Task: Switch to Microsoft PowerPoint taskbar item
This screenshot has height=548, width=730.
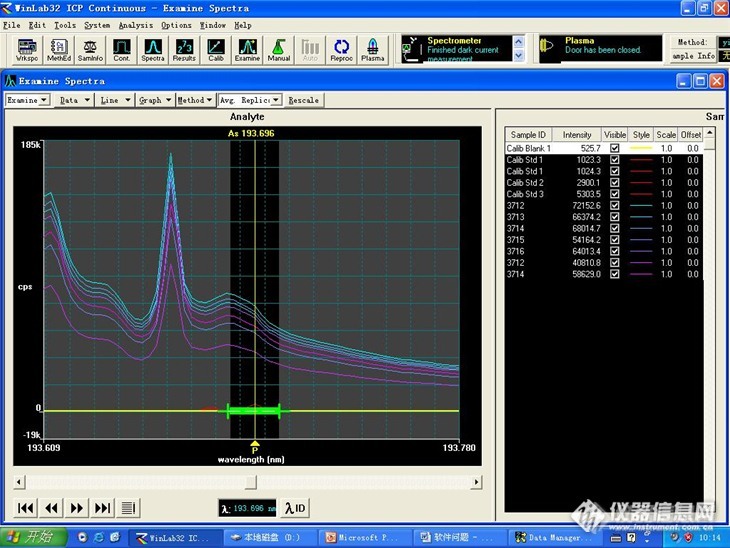Action: (x=365, y=537)
